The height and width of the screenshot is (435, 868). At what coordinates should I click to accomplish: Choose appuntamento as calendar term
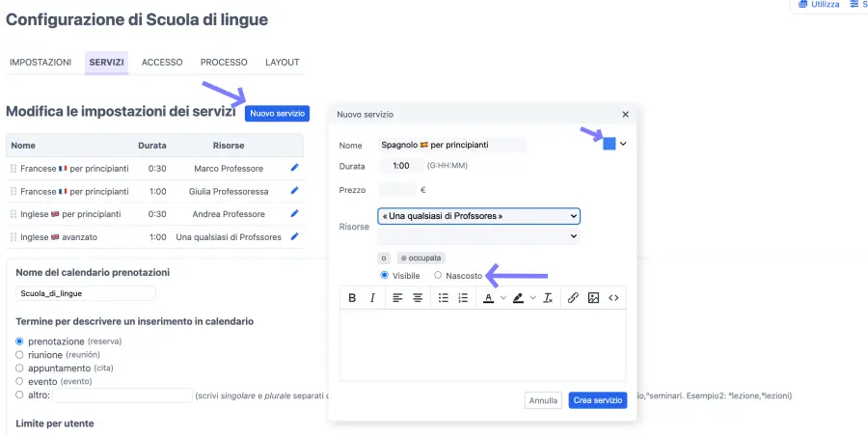point(19,368)
